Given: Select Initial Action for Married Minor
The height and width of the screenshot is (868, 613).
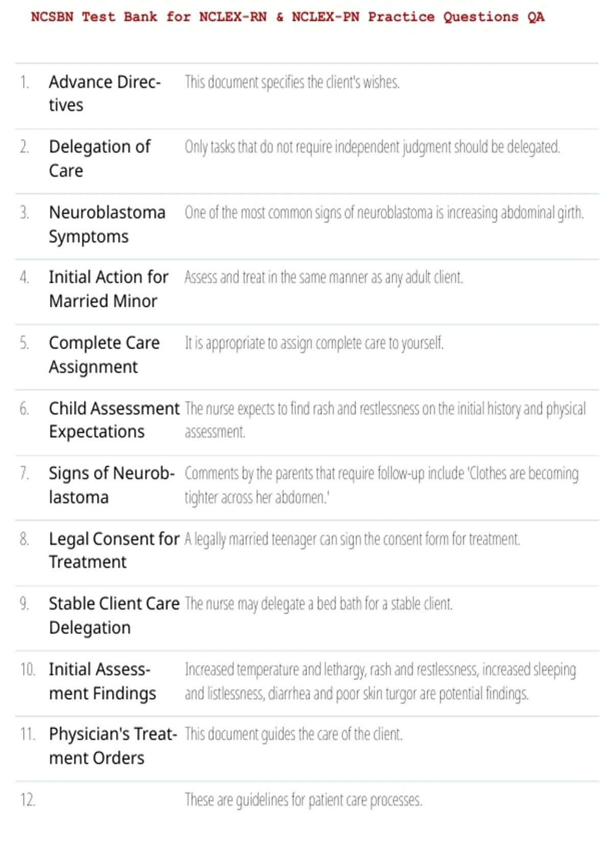Looking at the screenshot, I should pos(108,289).
